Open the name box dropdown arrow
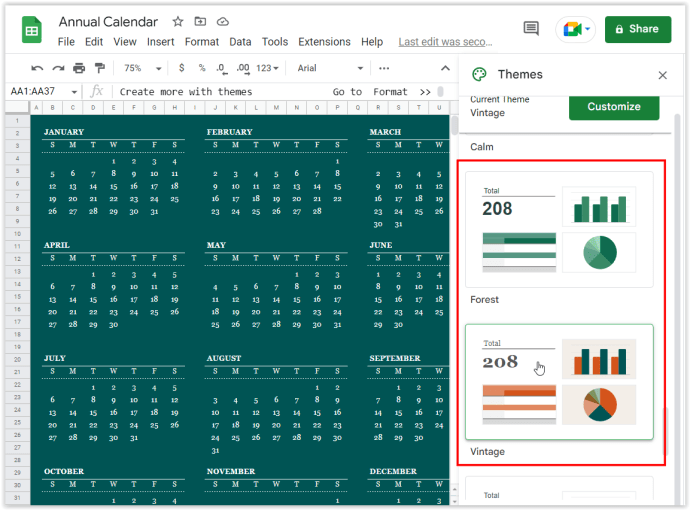Viewport: 690px width, 510px height. pos(74,92)
